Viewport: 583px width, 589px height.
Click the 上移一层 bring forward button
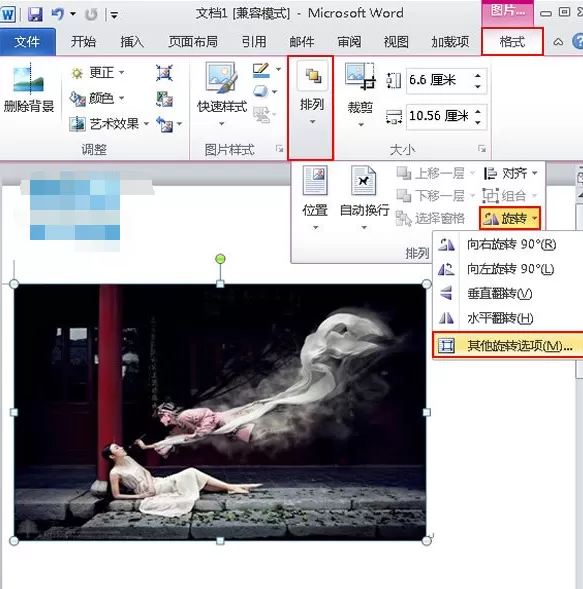(435, 174)
